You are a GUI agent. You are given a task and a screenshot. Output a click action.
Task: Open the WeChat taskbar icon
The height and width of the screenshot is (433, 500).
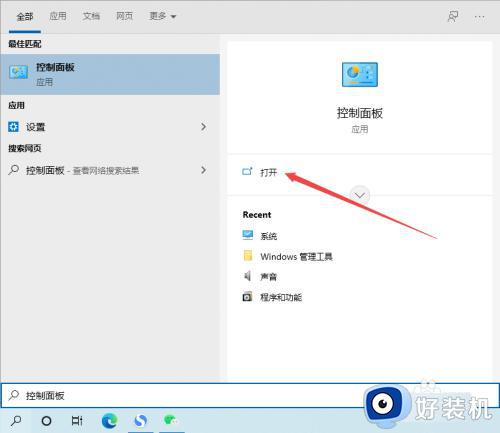point(171,420)
